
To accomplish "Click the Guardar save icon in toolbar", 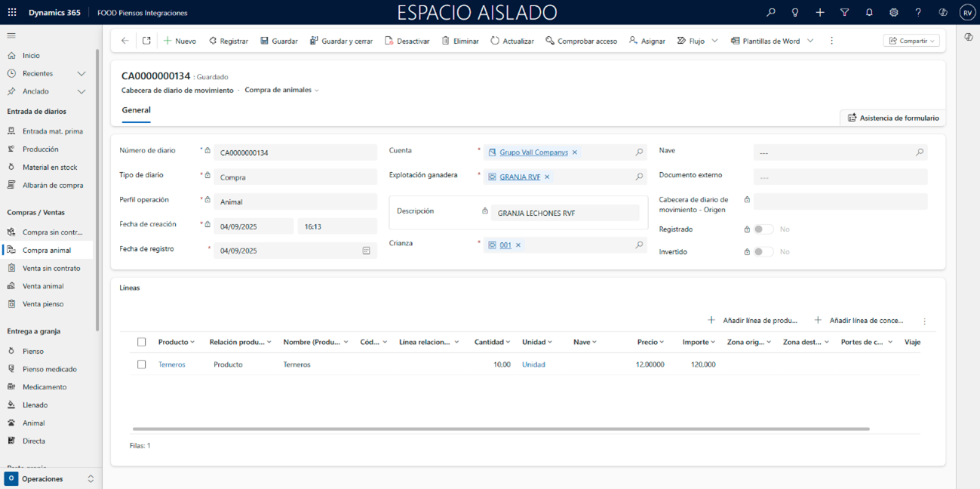I will (265, 41).
